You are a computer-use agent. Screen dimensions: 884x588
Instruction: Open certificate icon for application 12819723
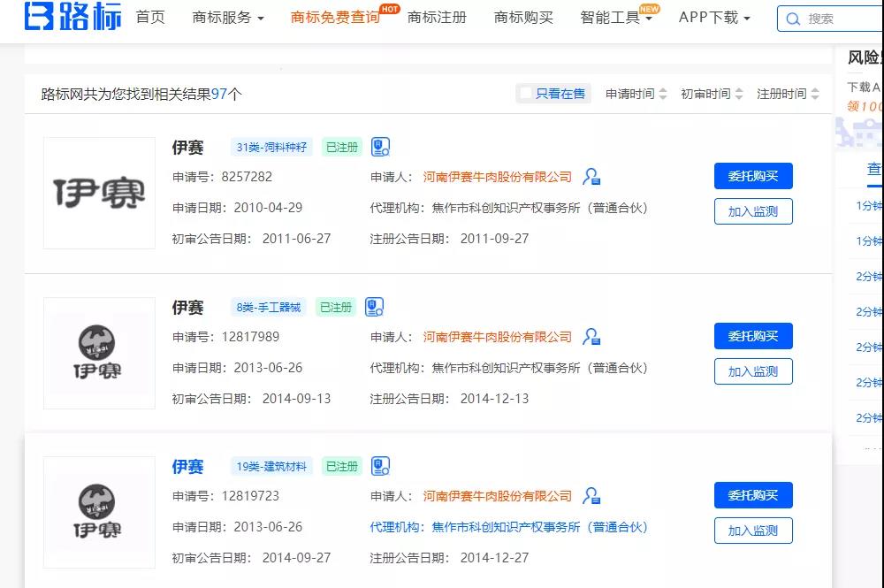[x=380, y=466]
